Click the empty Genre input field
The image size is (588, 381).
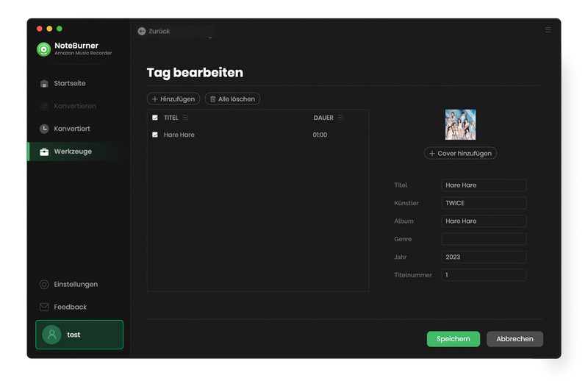pos(484,239)
